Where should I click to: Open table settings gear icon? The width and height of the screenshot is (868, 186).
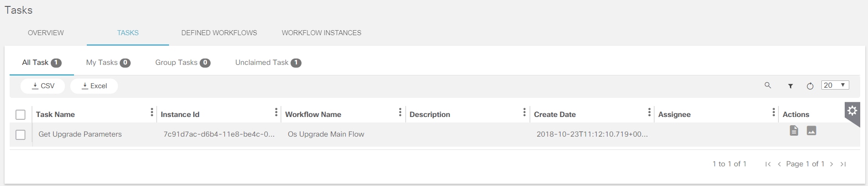coord(852,111)
